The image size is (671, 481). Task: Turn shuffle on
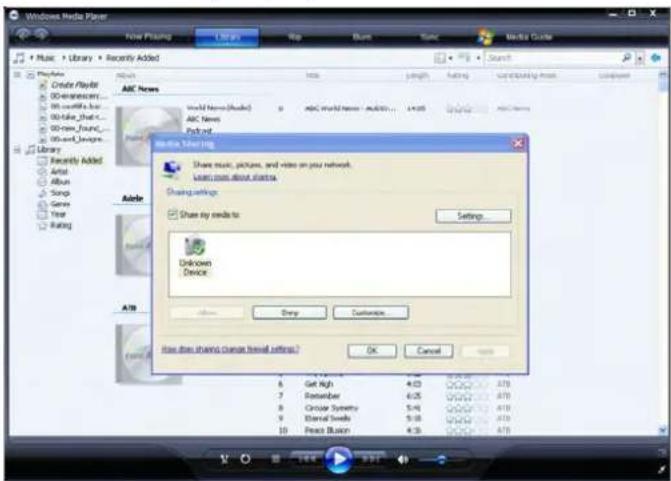coord(224,460)
